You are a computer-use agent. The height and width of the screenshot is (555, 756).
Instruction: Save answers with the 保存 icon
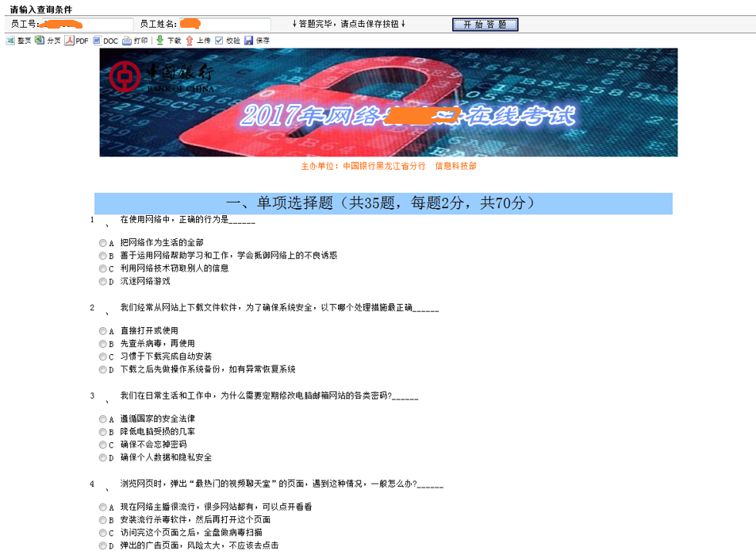(248, 40)
